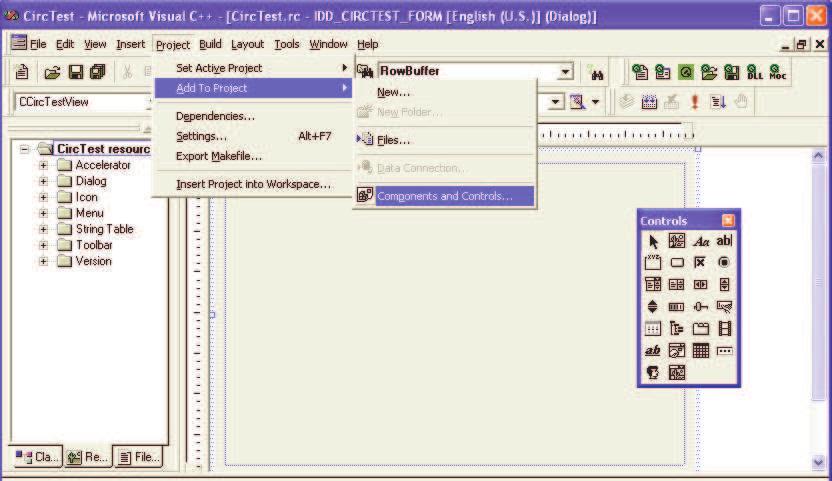Click the Build icon in build toolbar
This screenshot has height=481, width=832.
(x=649, y=101)
